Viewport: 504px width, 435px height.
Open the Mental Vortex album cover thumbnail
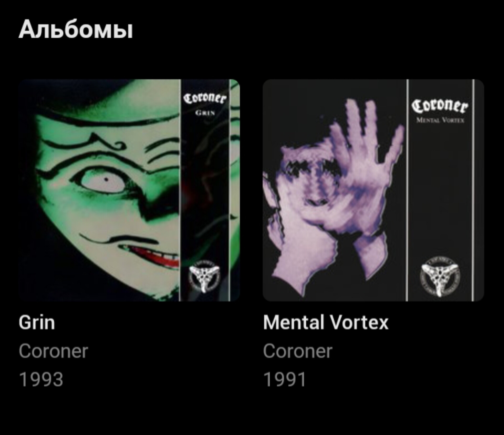pyautogui.click(x=373, y=190)
